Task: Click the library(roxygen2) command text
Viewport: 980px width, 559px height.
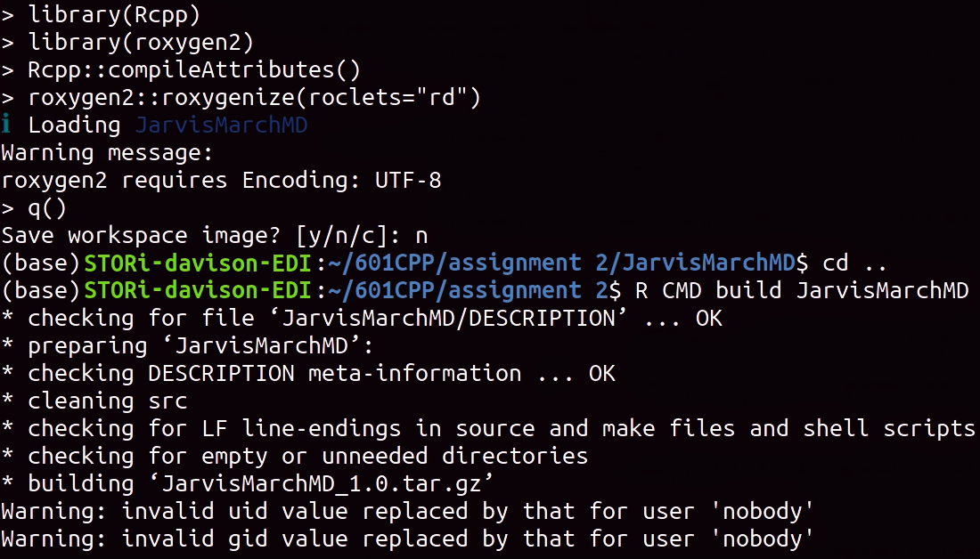Action: 142,43
